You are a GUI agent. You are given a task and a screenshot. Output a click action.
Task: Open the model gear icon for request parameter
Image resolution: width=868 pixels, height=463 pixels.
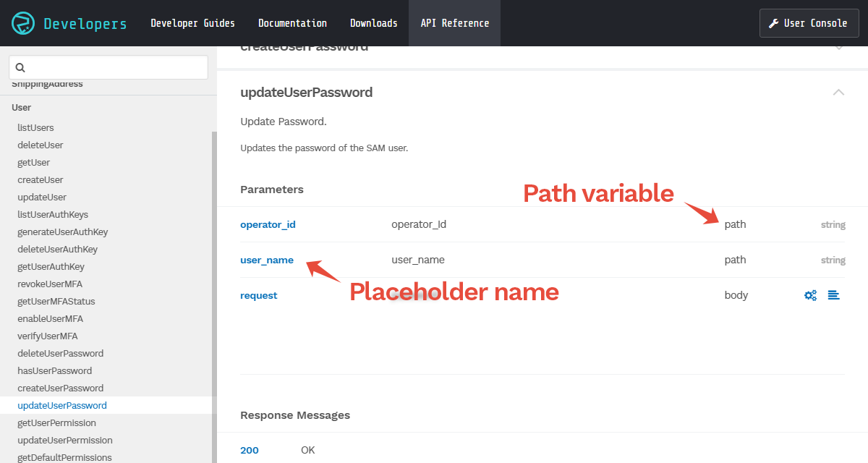coord(810,294)
